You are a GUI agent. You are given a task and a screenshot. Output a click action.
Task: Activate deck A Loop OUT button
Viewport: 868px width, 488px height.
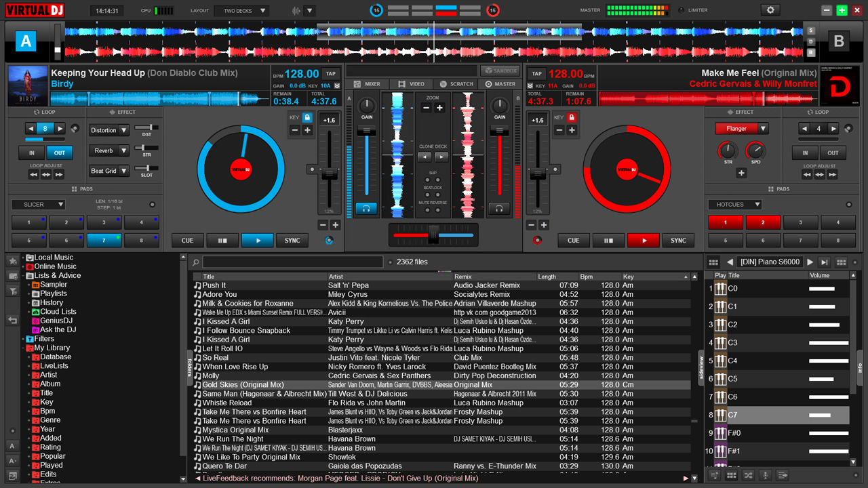(x=60, y=153)
